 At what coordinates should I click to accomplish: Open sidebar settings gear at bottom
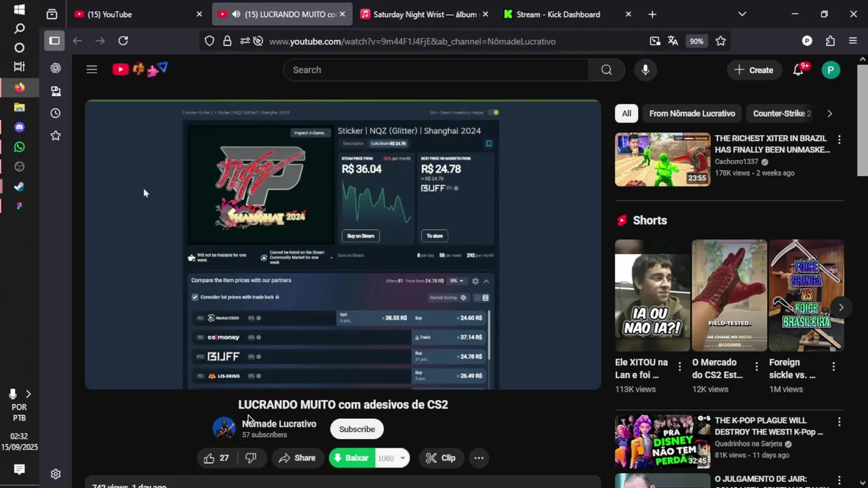pyautogui.click(x=56, y=474)
